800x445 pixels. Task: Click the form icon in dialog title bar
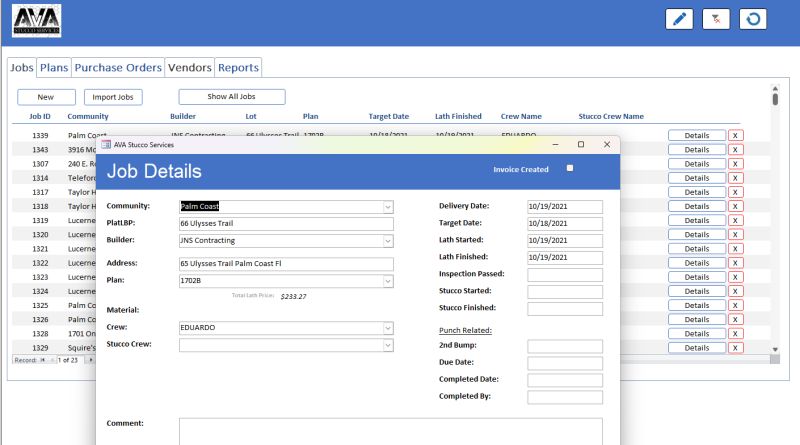pyautogui.click(x=106, y=144)
